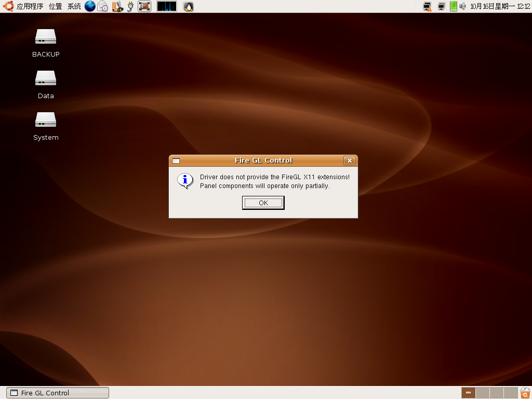Open the 位置 (Places) menu
The height and width of the screenshot is (399, 532).
coord(55,6)
